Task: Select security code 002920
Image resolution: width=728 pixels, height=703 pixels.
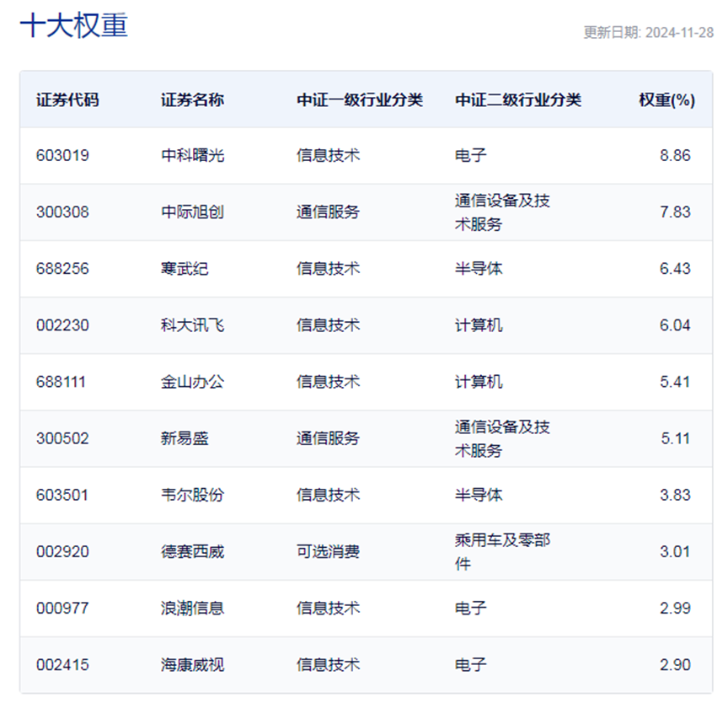Action: [x=62, y=551]
